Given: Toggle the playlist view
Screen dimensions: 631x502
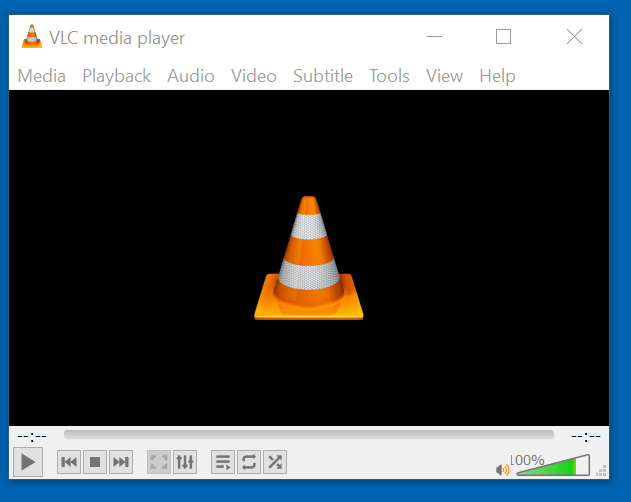Looking at the screenshot, I should (x=223, y=462).
